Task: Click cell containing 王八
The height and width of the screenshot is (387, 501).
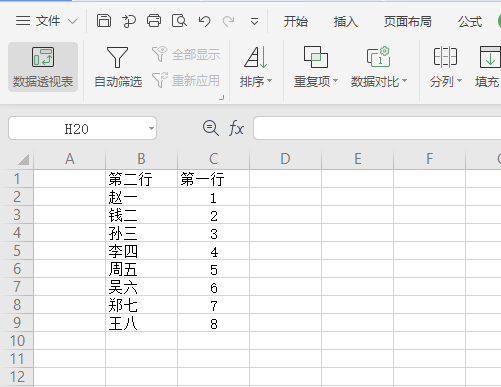Action: 141,323
